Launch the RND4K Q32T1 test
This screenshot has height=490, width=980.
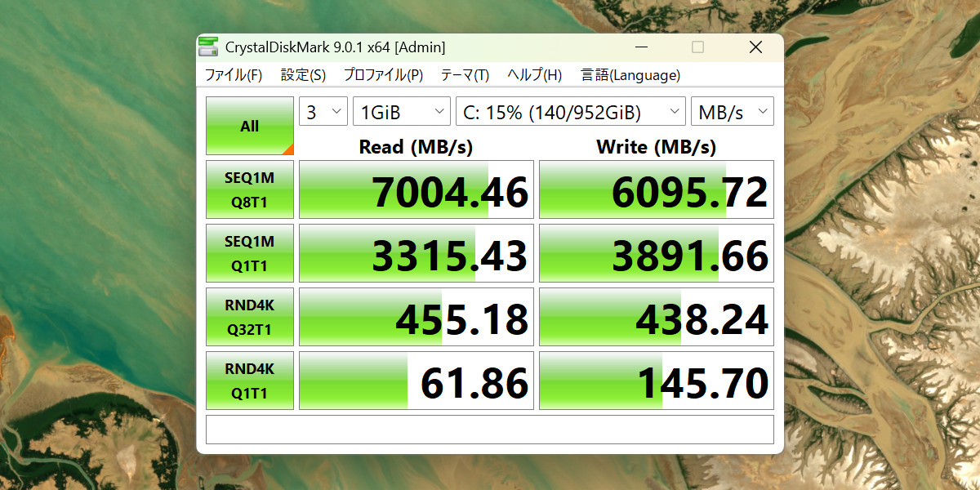point(249,317)
